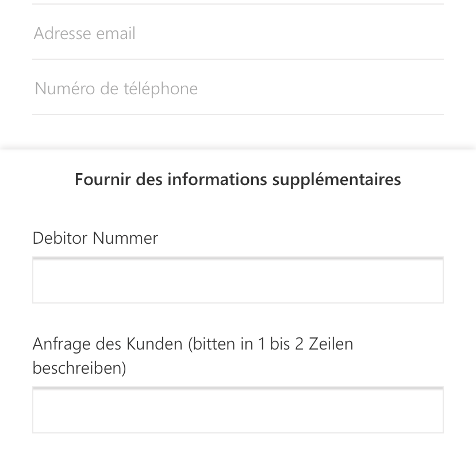This screenshot has width=476, height=476.
Task: Click inside the Debitor Nummer text box
Action: pyautogui.click(x=237, y=281)
